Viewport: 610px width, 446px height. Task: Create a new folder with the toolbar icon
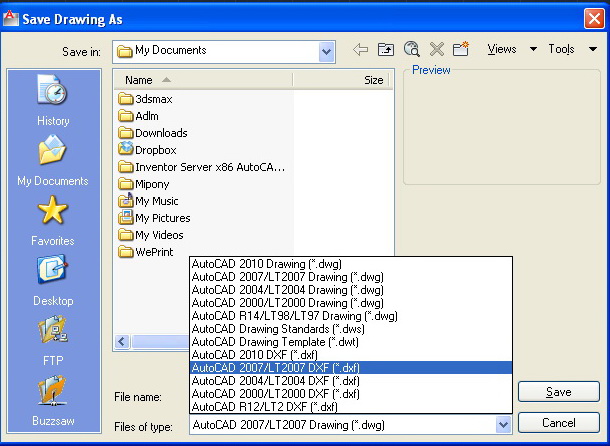tap(461, 49)
